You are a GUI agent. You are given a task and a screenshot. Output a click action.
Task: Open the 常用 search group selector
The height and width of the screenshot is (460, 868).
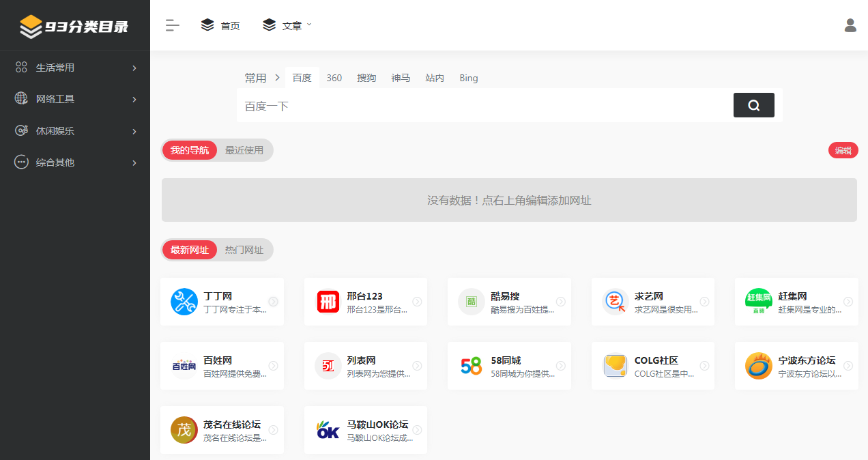(262, 78)
